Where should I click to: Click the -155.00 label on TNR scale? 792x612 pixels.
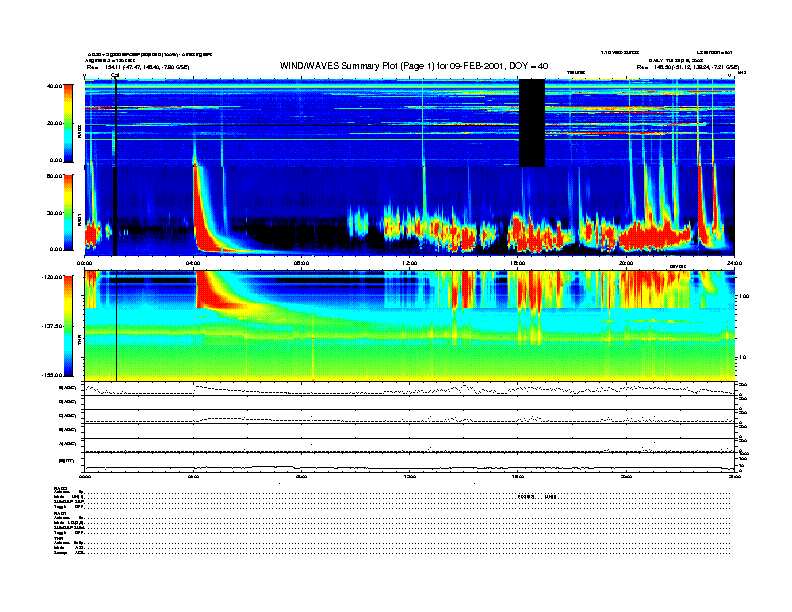point(51,376)
